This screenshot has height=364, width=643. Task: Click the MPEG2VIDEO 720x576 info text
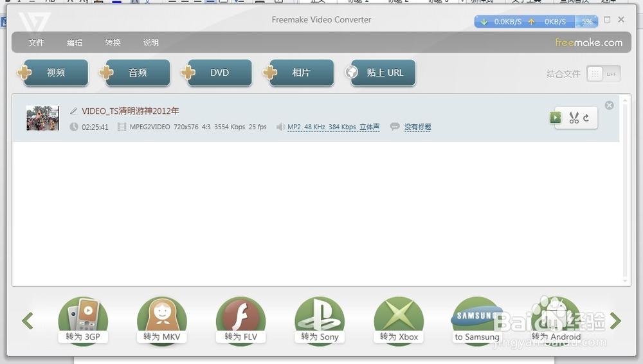click(x=198, y=127)
